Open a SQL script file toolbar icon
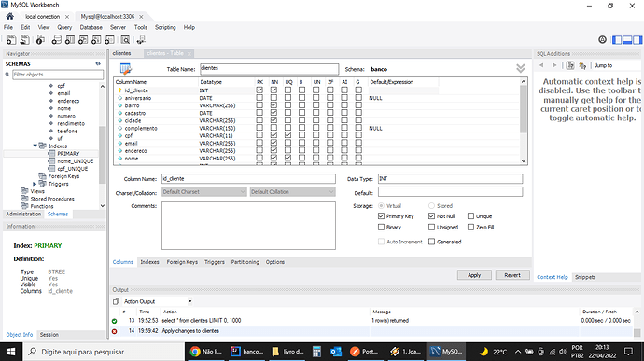The width and height of the screenshot is (644, 361). click(x=24, y=40)
